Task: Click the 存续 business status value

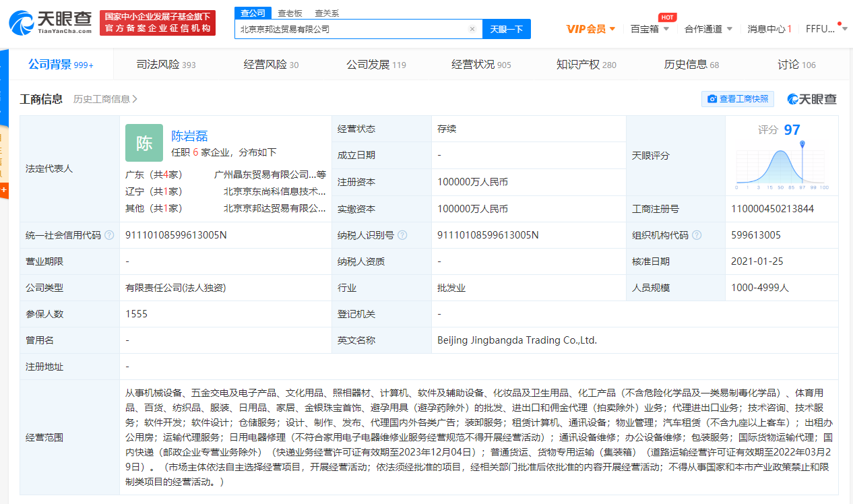Action: [447, 129]
